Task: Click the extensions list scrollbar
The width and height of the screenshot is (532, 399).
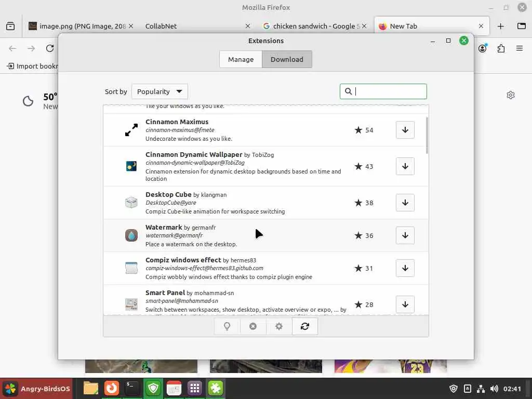Action: click(x=427, y=136)
